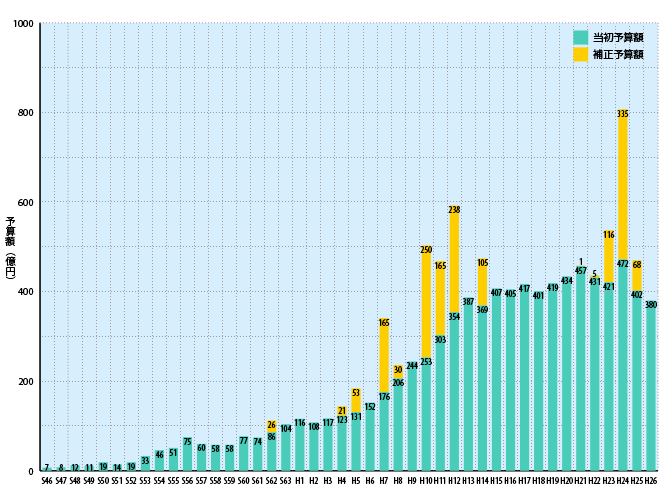The height and width of the screenshot is (500, 670).
Task: Click the 600 y-axis label
Action: click(x=25, y=203)
